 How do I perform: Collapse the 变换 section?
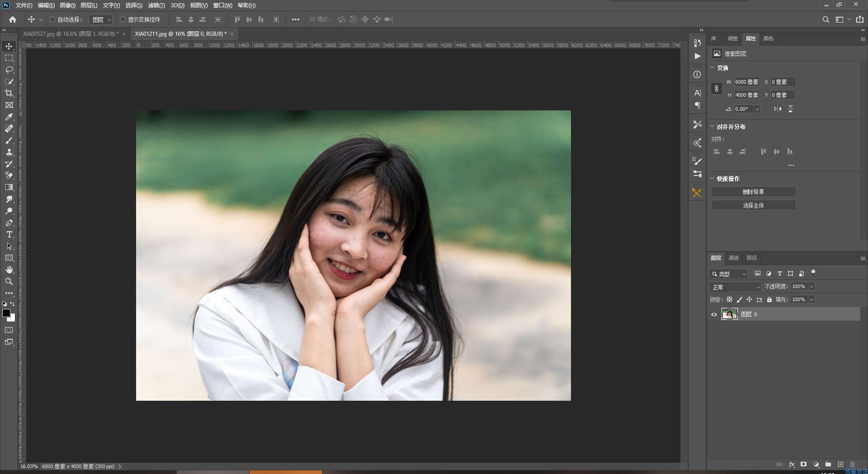coord(712,67)
